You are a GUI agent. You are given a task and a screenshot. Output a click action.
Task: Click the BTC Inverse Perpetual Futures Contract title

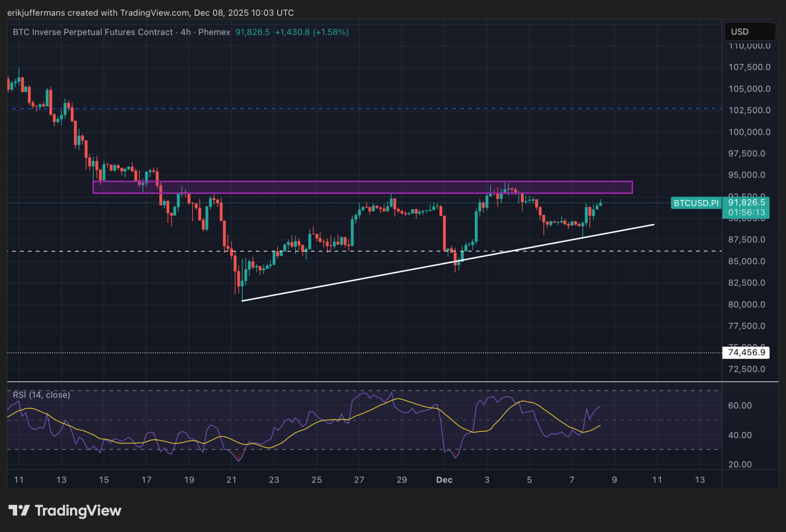pyautogui.click(x=93, y=32)
